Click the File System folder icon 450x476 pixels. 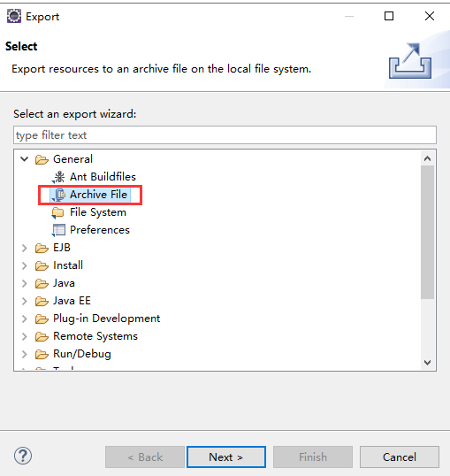point(57,212)
